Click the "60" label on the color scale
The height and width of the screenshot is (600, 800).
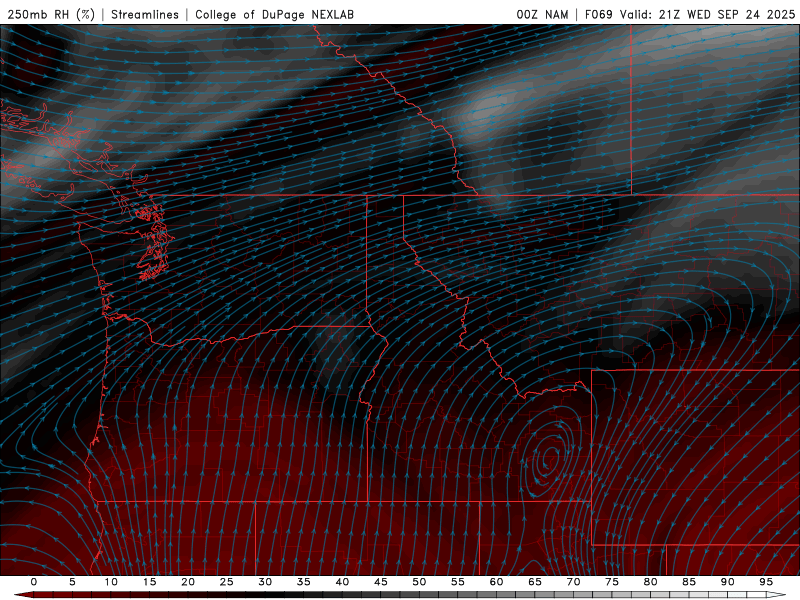pos(496,582)
